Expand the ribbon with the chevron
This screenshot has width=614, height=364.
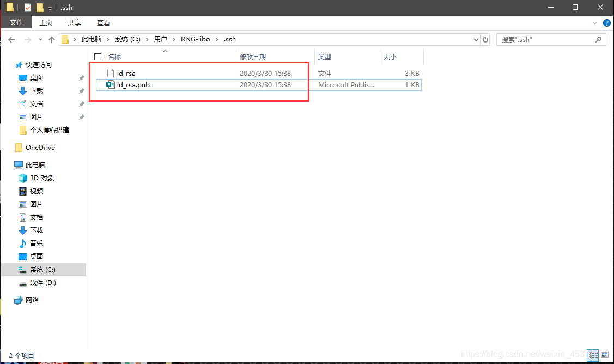tap(595, 23)
